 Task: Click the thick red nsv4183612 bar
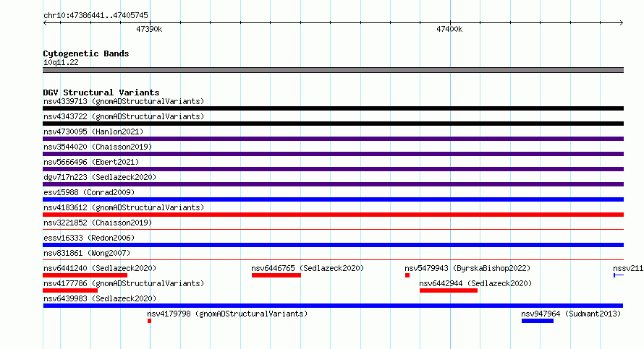pos(333,215)
